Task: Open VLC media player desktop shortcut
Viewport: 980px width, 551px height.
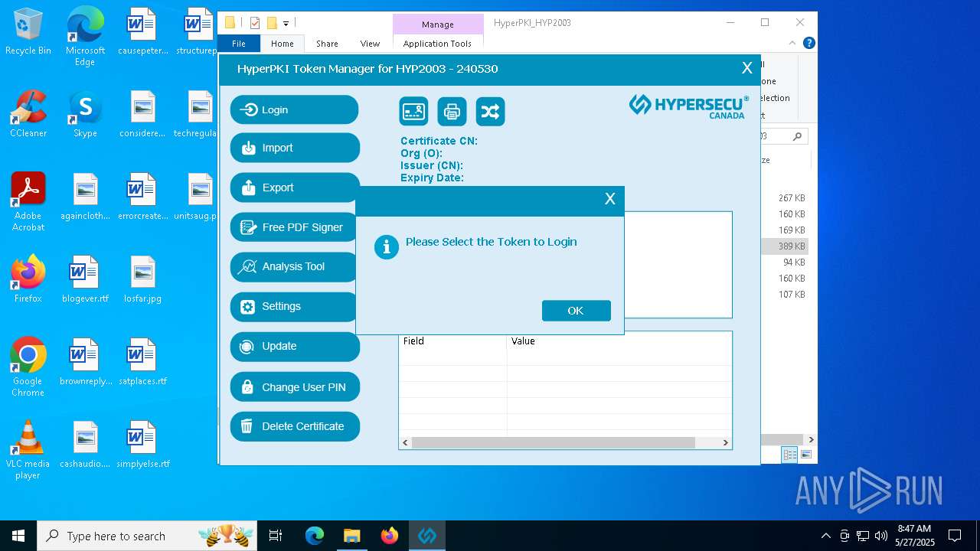Action: pos(28,450)
